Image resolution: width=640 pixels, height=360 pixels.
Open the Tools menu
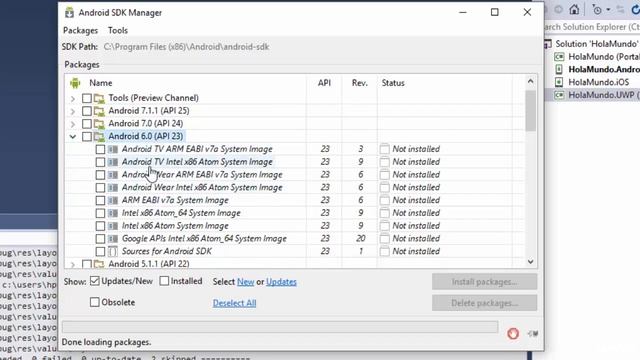118,31
